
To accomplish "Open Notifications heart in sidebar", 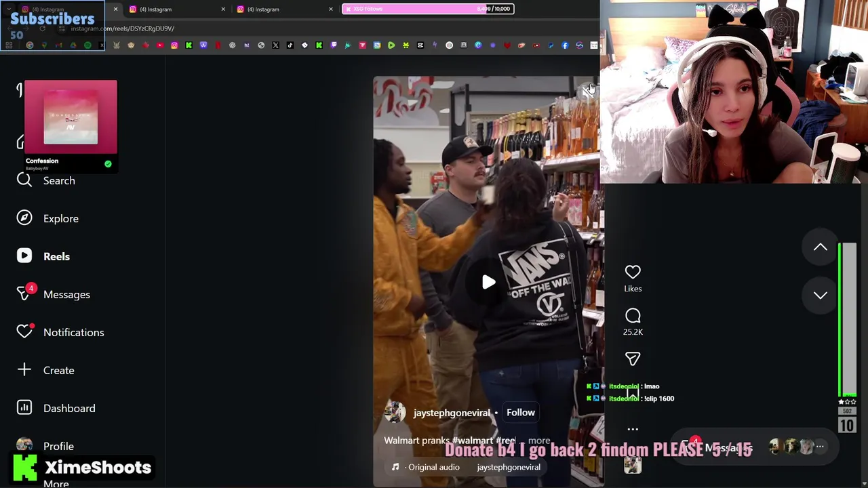I will (60, 332).
